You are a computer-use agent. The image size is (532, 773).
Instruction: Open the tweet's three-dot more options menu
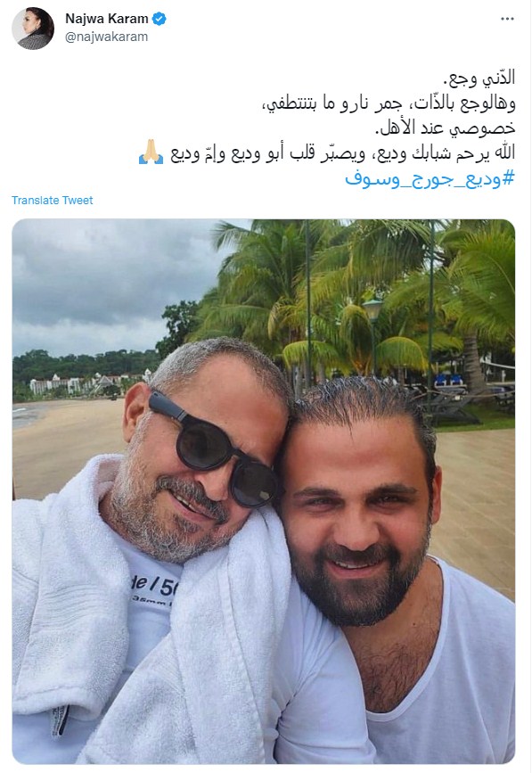click(x=507, y=19)
